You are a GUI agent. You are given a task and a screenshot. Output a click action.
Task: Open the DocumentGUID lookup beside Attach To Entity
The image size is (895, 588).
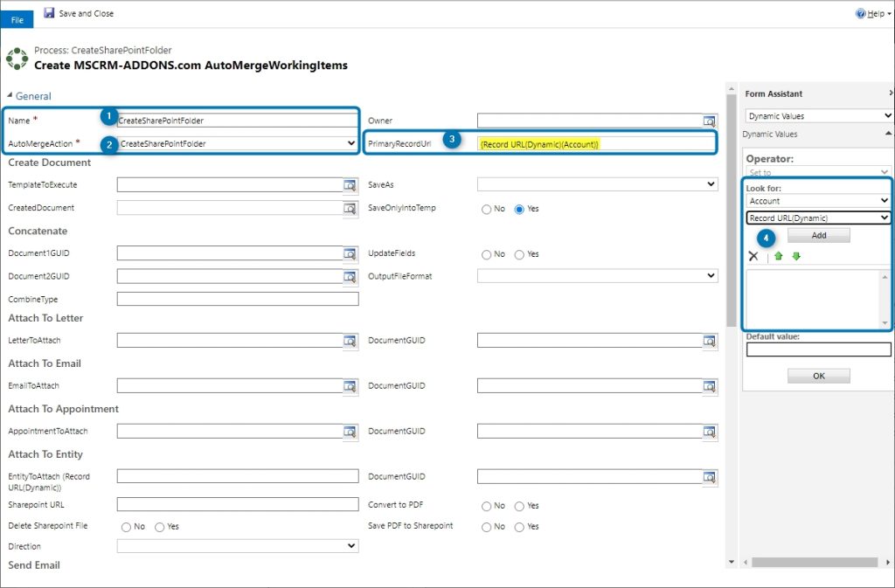coord(709,476)
